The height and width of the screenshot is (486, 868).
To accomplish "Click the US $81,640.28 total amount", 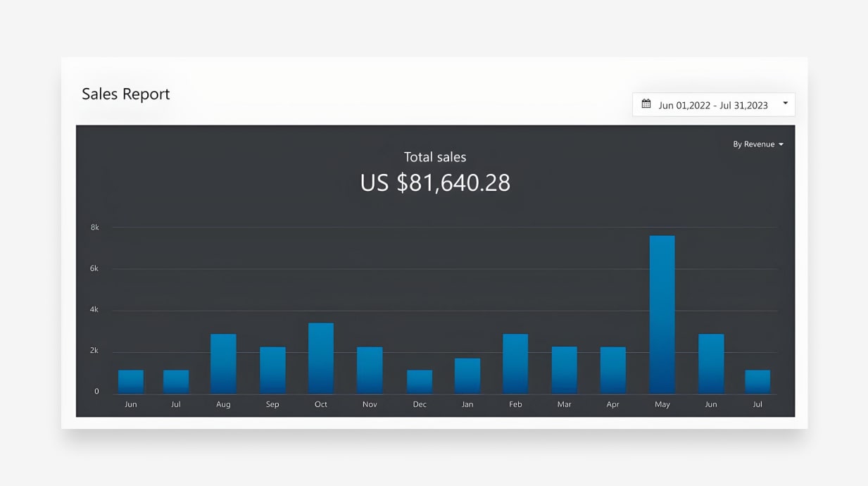I will tap(435, 182).
